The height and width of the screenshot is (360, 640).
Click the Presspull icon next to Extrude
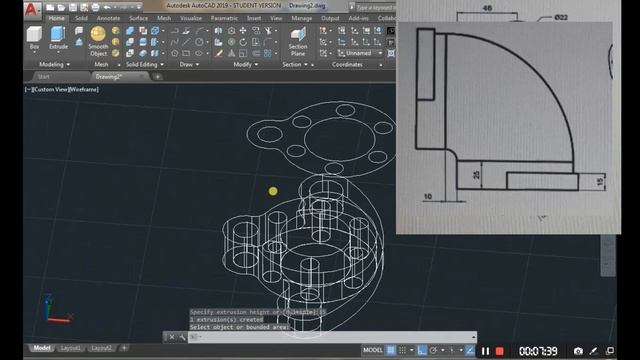coord(79,42)
